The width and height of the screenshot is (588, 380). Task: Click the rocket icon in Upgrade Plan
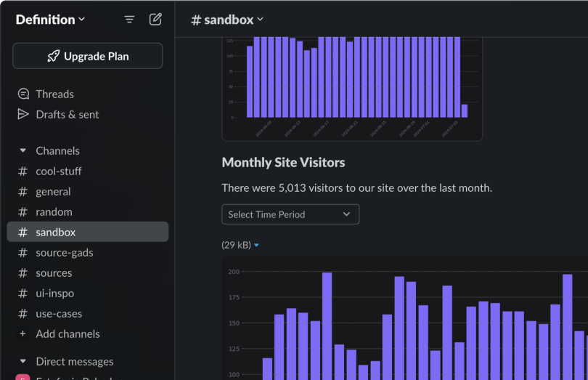53,57
